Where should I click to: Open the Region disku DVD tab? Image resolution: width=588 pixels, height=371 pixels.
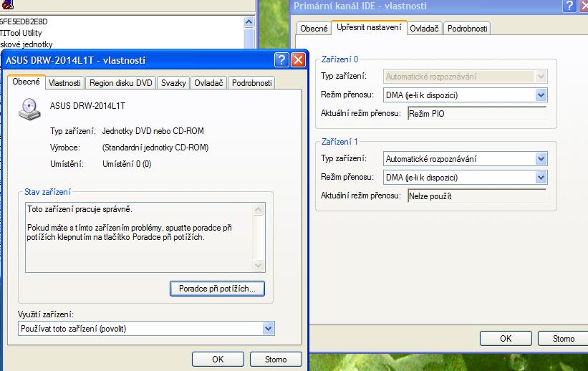(x=121, y=83)
